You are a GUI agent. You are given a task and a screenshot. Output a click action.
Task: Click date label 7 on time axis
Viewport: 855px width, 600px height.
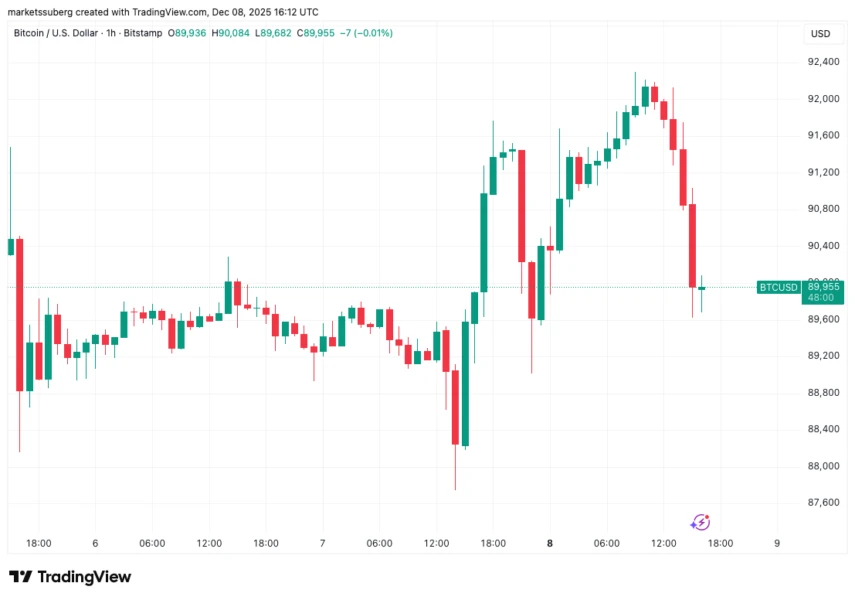pyautogui.click(x=322, y=543)
